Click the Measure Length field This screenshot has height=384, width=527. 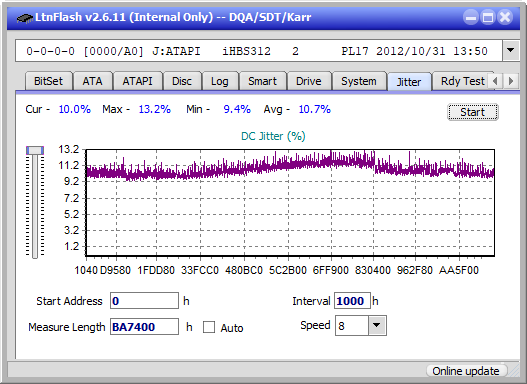click(x=144, y=327)
